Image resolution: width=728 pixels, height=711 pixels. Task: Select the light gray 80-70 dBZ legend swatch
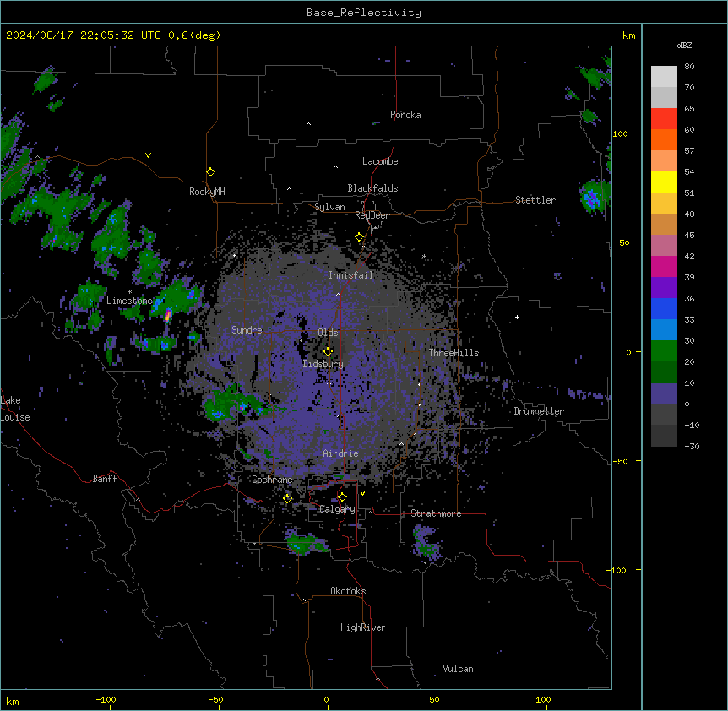(664, 77)
